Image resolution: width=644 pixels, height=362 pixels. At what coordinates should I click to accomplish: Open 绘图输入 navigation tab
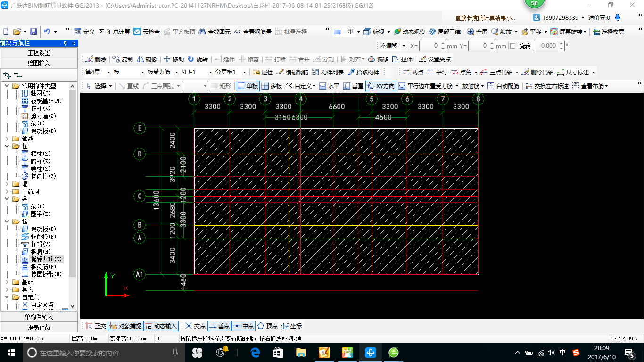39,63
